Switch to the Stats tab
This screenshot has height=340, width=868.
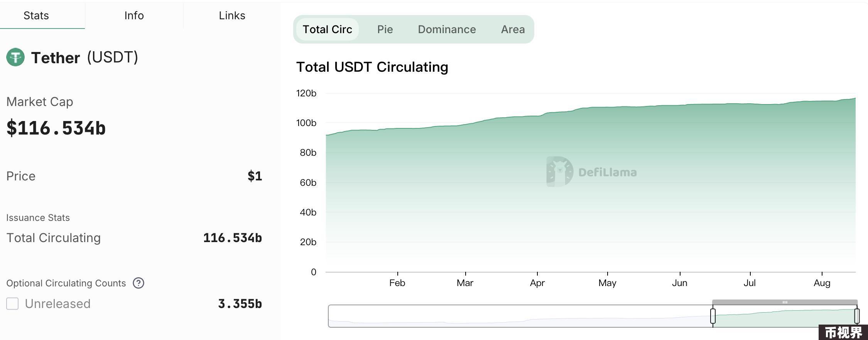pyautogui.click(x=36, y=15)
